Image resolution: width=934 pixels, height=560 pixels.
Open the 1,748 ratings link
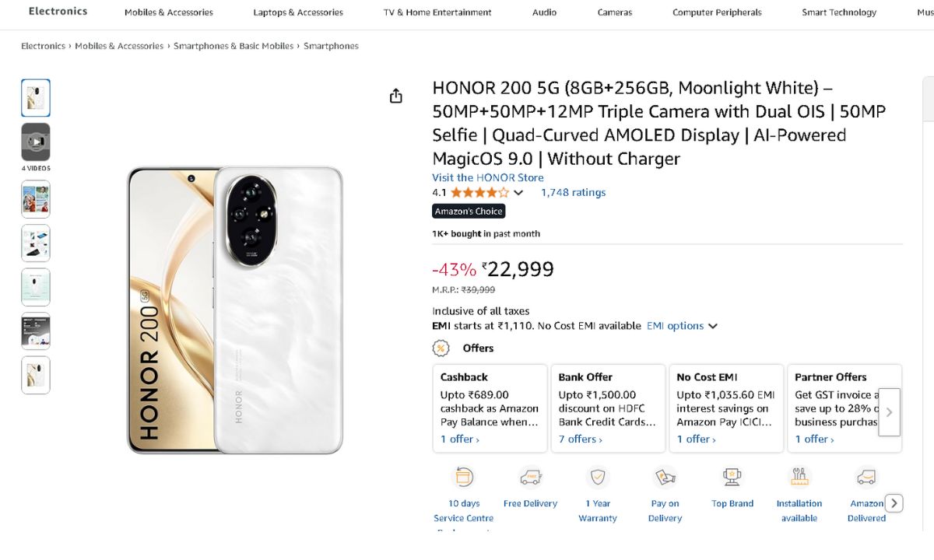click(573, 193)
